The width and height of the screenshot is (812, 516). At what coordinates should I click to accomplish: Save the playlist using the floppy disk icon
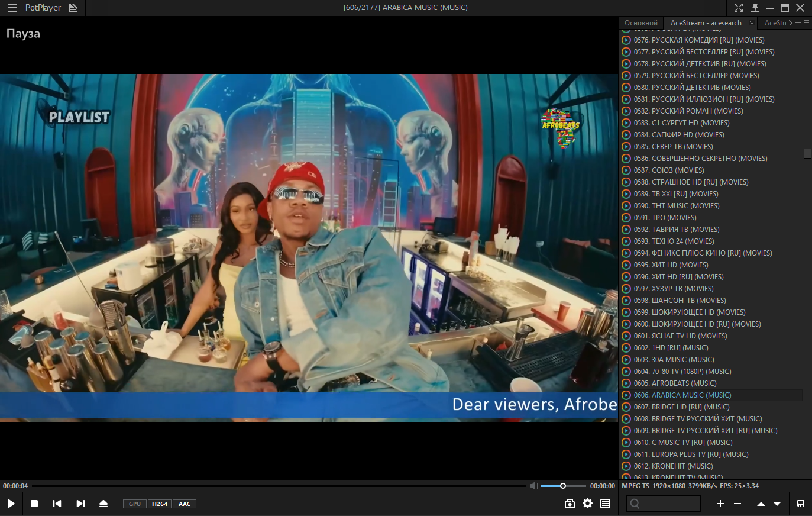tap(800, 504)
